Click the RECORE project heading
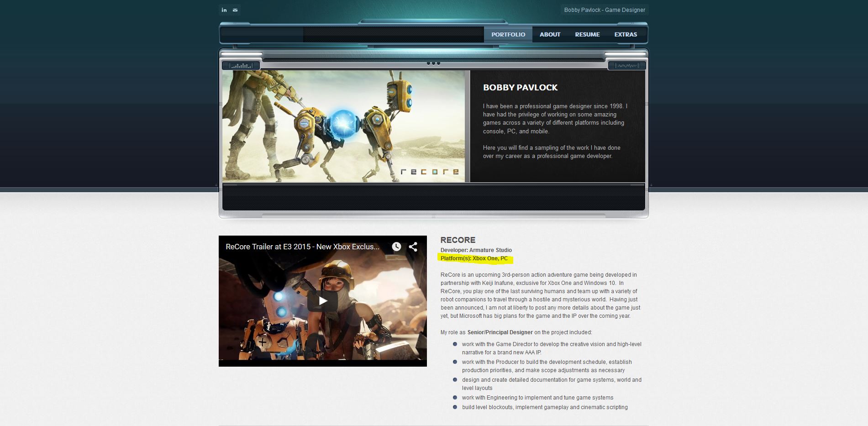The image size is (868, 426). 458,240
